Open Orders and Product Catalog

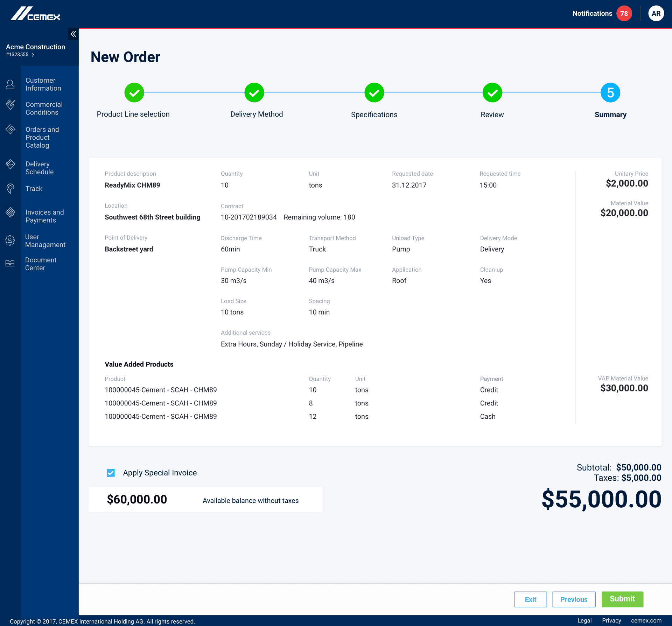tap(42, 137)
